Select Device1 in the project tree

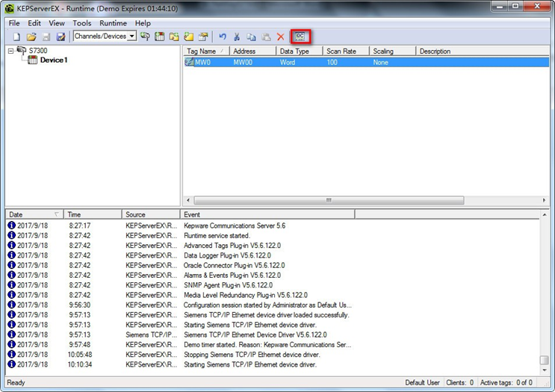tap(54, 60)
